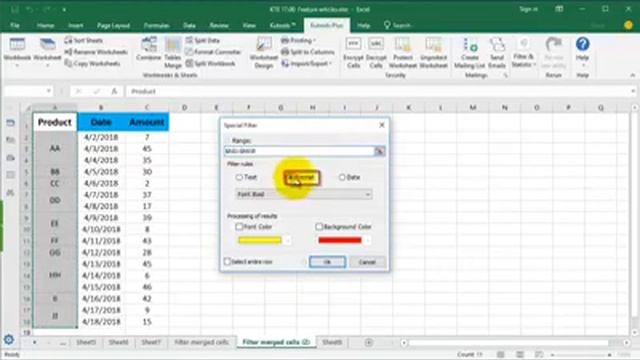Image resolution: width=640 pixels, height=360 pixels.
Task: Check Select entire row
Action: 228,262
